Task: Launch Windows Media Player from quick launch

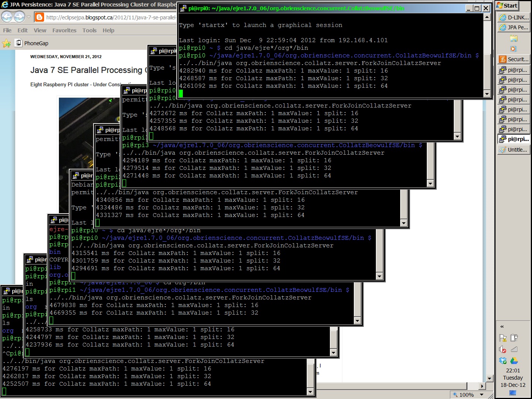Action: [513, 48]
